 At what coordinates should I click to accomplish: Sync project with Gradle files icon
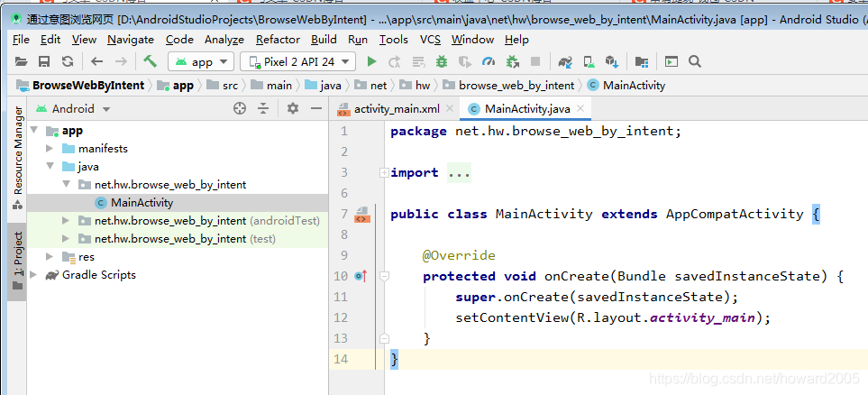point(564,61)
